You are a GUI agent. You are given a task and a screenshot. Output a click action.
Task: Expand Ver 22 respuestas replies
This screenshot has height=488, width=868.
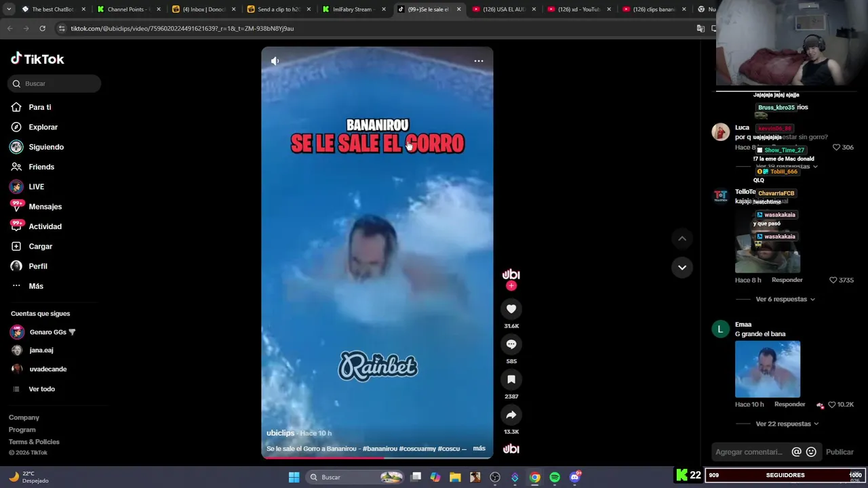(x=787, y=424)
